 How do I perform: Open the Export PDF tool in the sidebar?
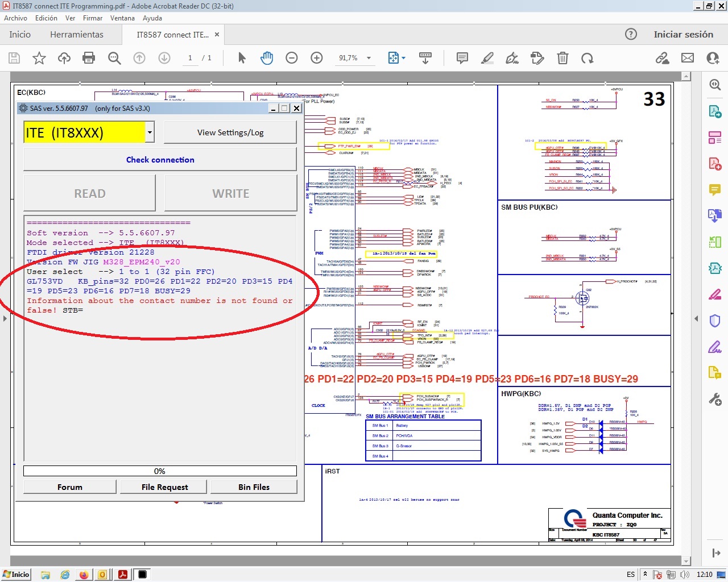(x=715, y=111)
